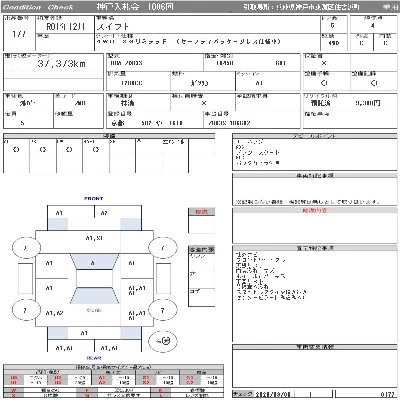Select lot number "177" in the top box

[x=19, y=34]
